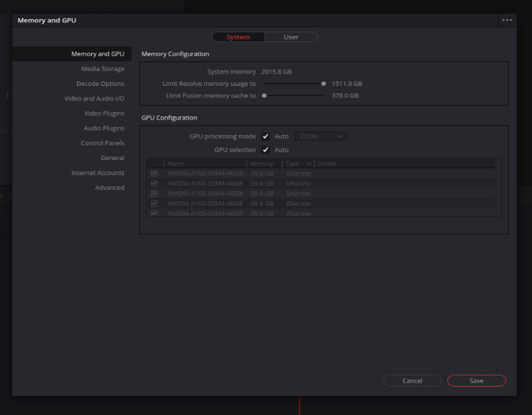Open the options menu via the ellipsis icon
This screenshot has width=532, height=415.
click(507, 20)
